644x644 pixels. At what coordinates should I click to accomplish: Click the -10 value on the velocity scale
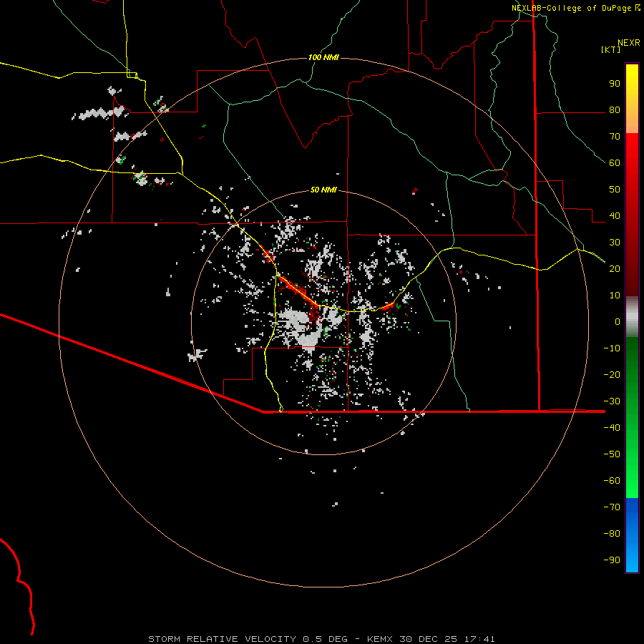click(612, 348)
